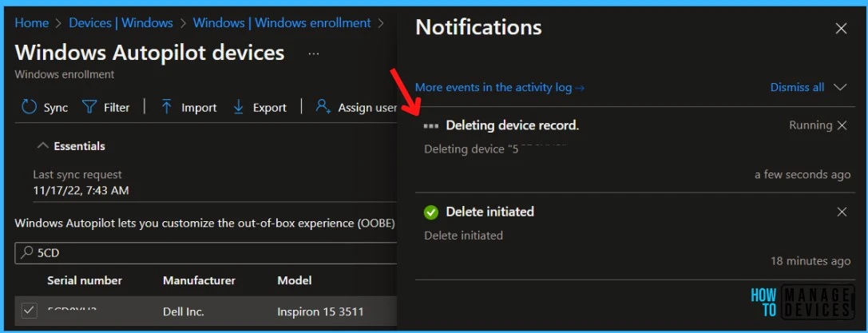Click the search field containing 5CD

tap(206, 253)
